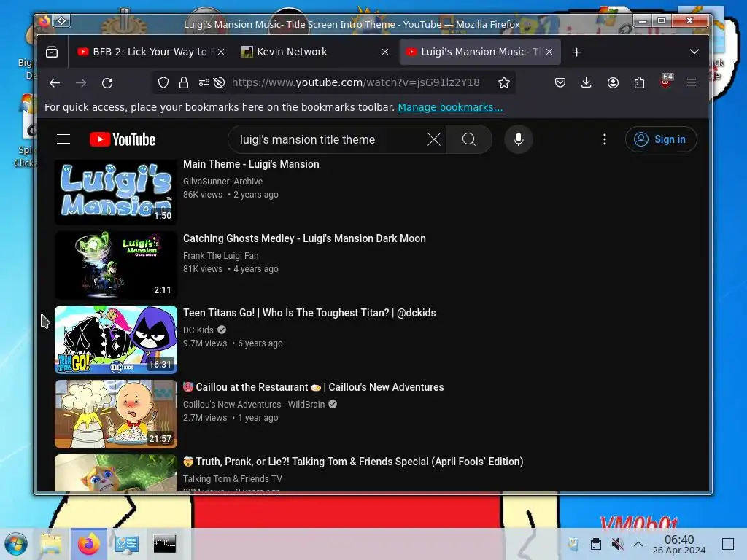Open the extensions puzzle icon
The width and height of the screenshot is (747, 560).
639,83
